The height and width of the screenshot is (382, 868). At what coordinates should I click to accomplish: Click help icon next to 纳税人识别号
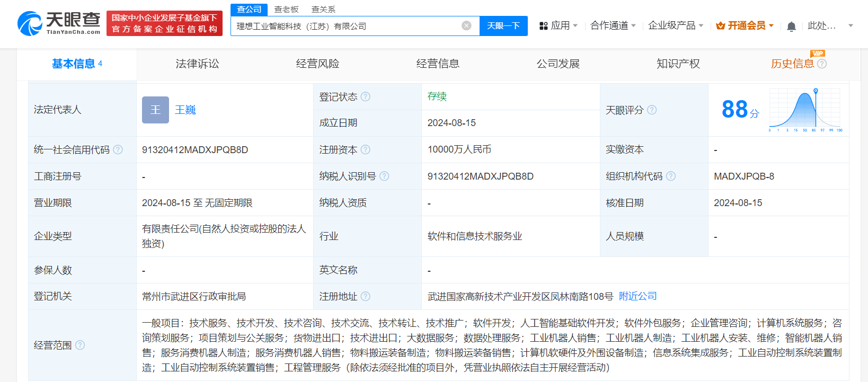[x=384, y=176]
